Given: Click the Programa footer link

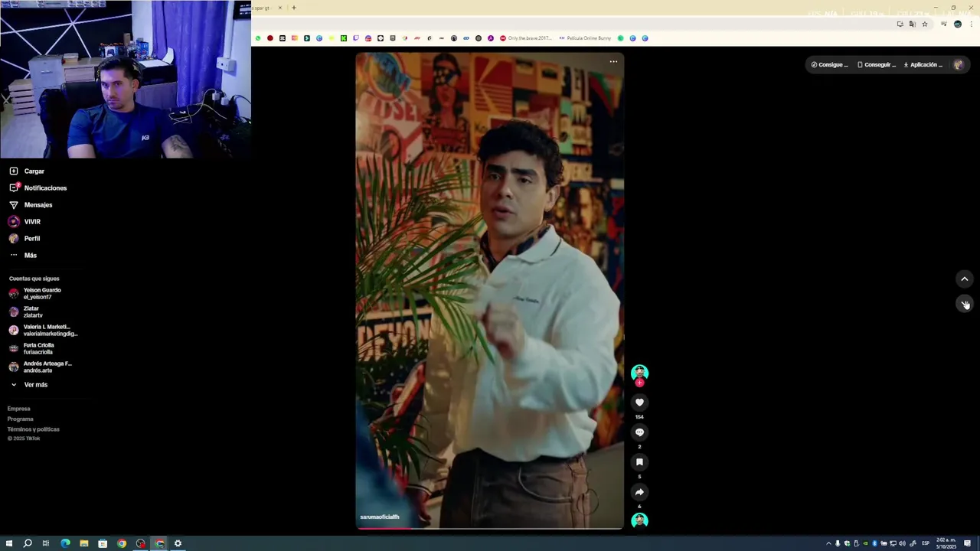Looking at the screenshot, I should coord(21,419).
